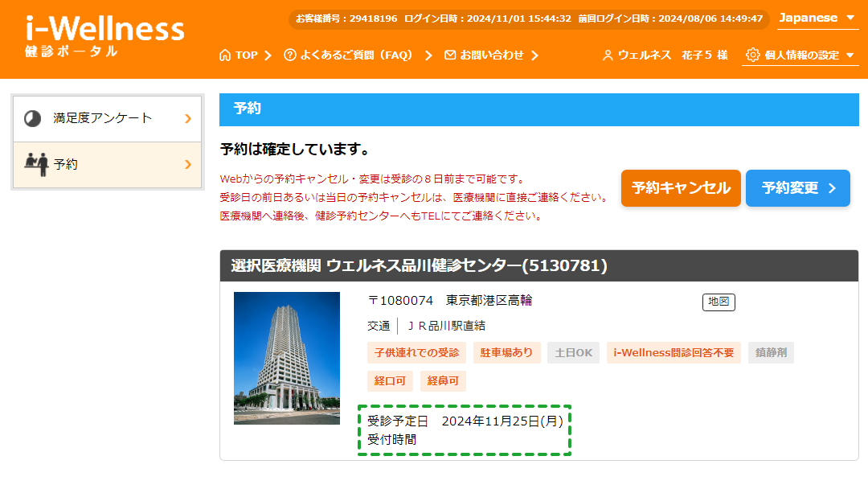This screenshot has height=489, width=868.
Task: Click the arrow after お問い合わせ
Action: (534, 55)
